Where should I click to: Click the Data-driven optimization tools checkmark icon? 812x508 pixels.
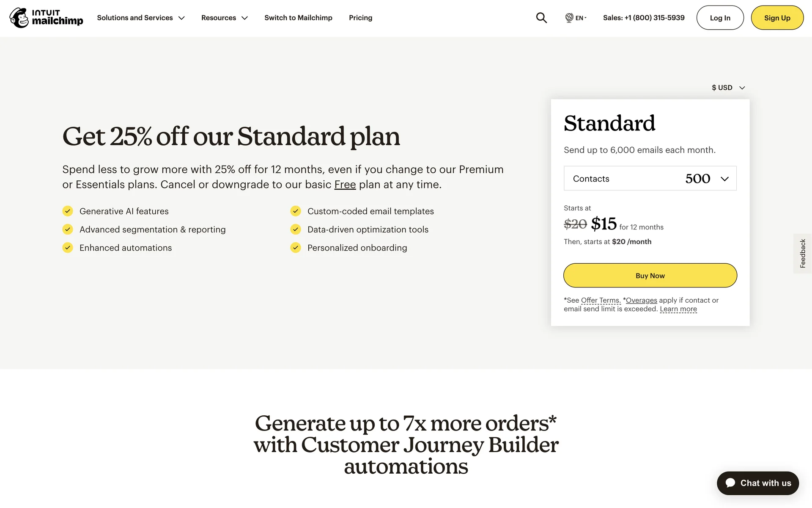[x=296, y=229]
